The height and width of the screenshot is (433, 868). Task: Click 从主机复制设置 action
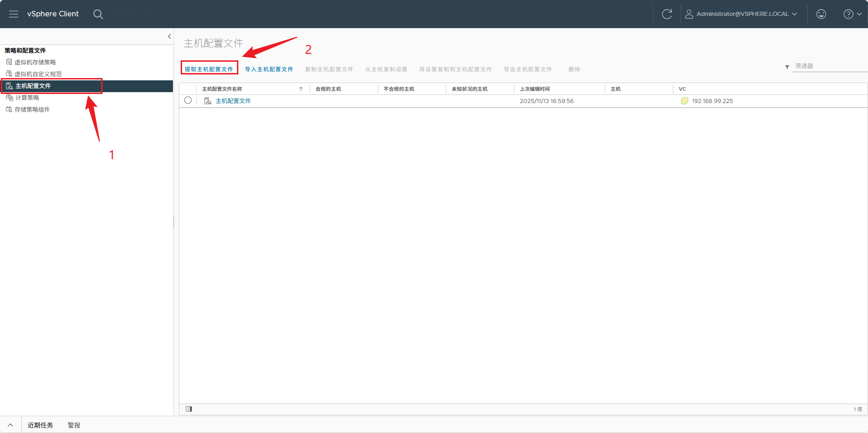point(386,69)
